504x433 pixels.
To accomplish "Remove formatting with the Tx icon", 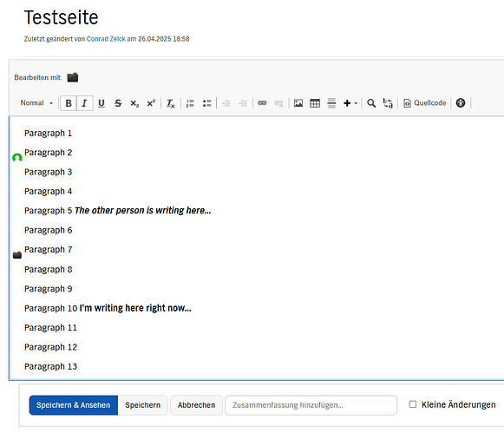I will [x=170, y=103].
